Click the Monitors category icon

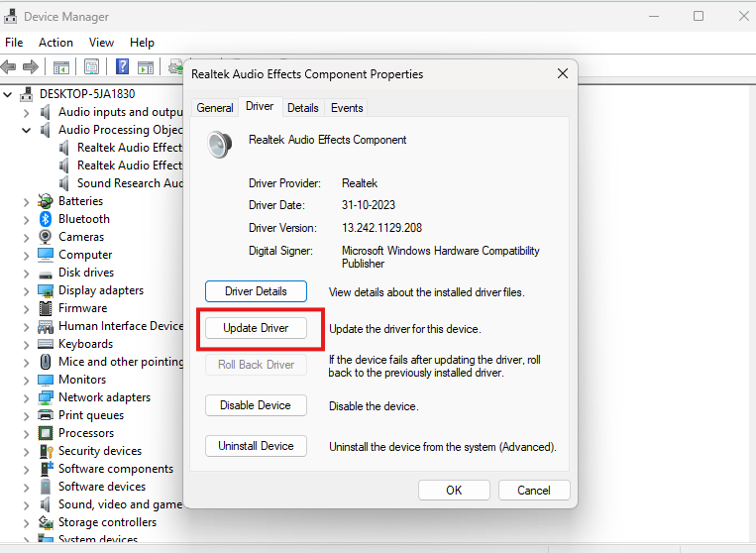tap(46, 380)
